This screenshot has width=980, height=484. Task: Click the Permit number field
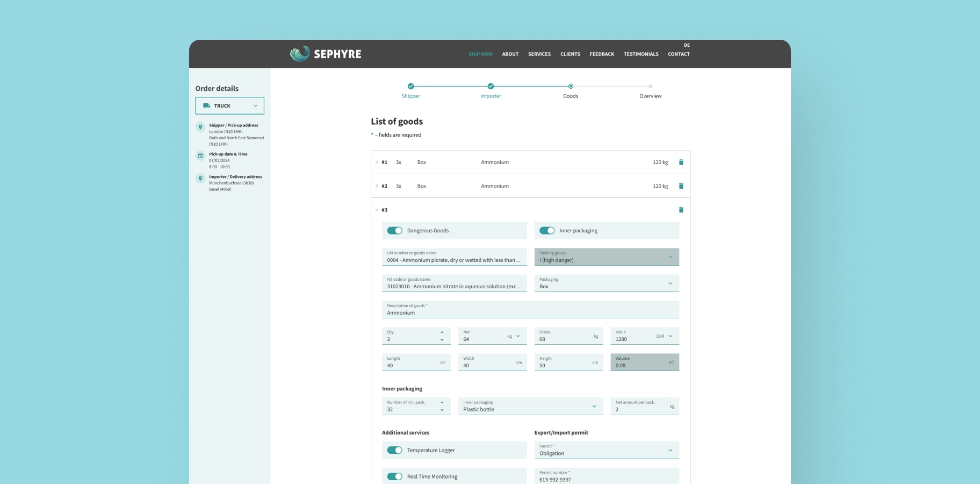point(607,476)
